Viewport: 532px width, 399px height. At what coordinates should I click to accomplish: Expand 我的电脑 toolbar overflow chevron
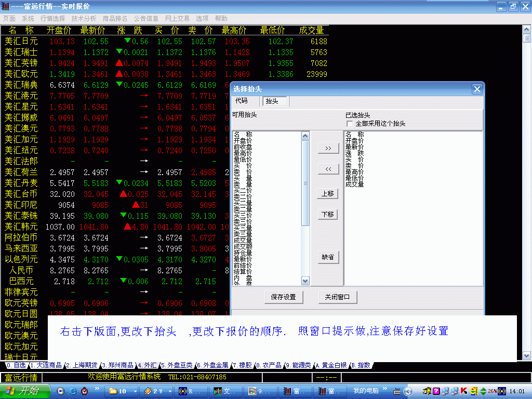click(x=384, y=389)
